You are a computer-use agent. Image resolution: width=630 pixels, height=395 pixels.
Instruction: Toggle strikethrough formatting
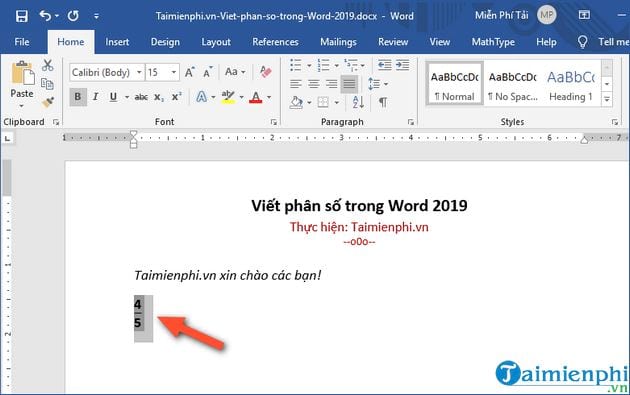pyautogui.click(x=141, y=97)
